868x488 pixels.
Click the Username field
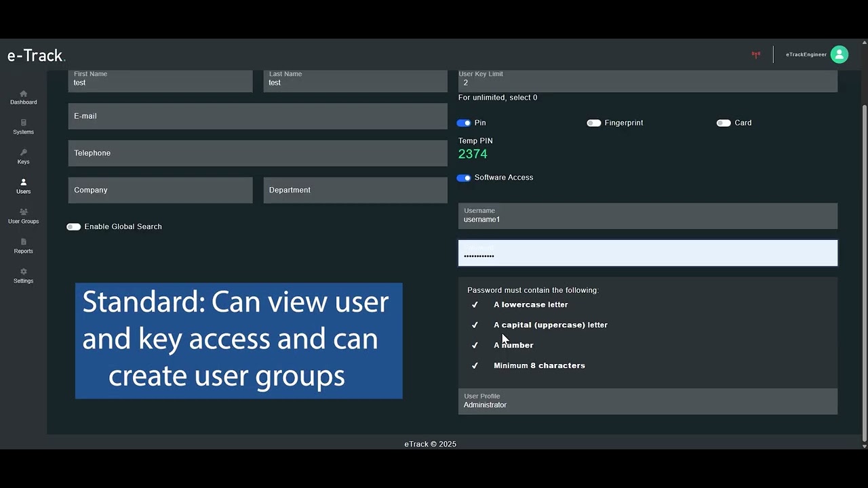(648, 216)
